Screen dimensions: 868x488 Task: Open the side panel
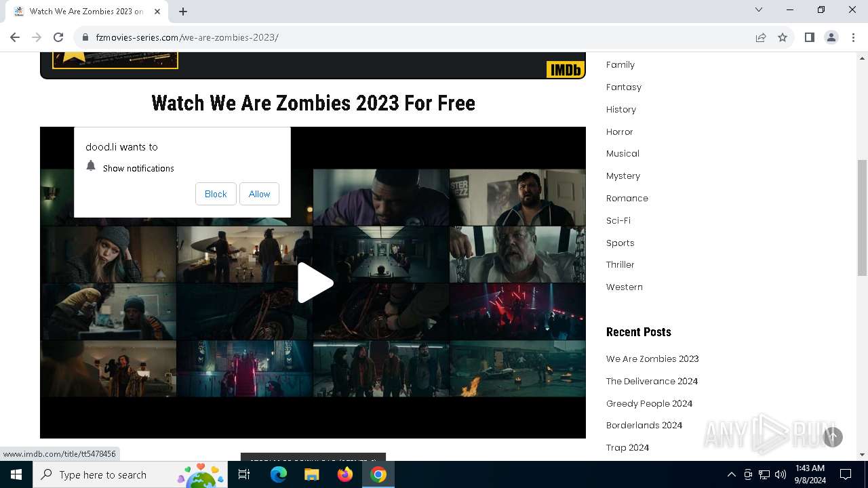click(810, 37)
